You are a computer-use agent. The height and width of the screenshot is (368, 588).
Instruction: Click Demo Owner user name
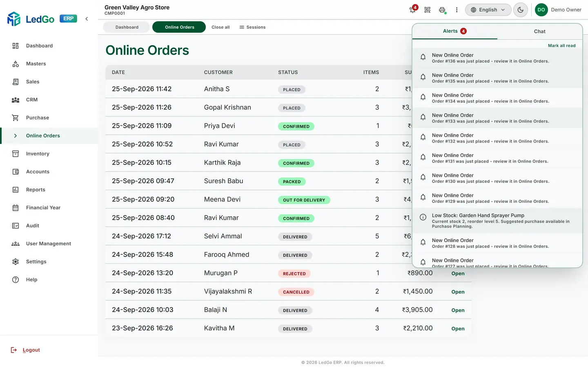(x=566, y=10)
